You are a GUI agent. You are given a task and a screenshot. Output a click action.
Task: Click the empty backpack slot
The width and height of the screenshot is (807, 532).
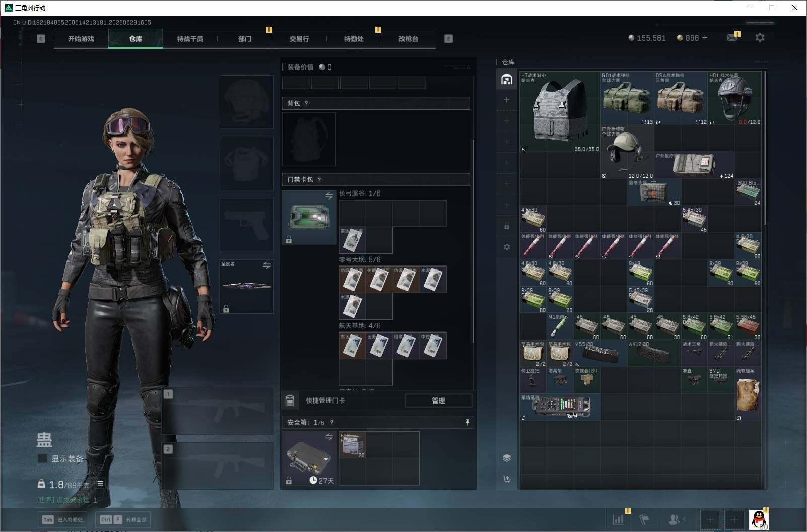coord(309,139)
